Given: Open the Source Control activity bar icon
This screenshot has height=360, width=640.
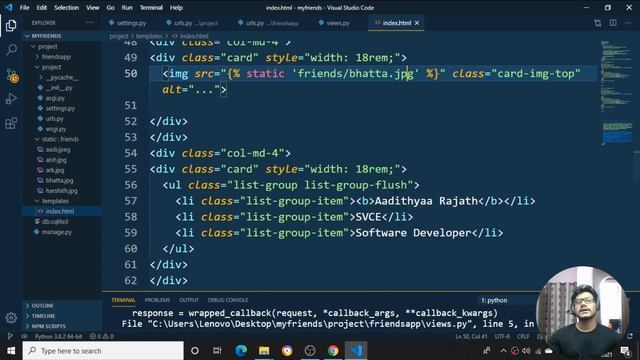Looking at the screenshot, I should [12, 76].
